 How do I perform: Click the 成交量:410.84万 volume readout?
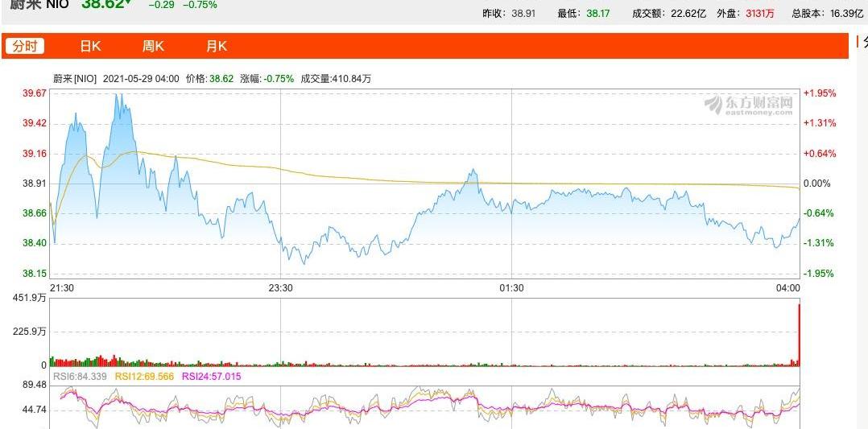(x=336, y=79)
